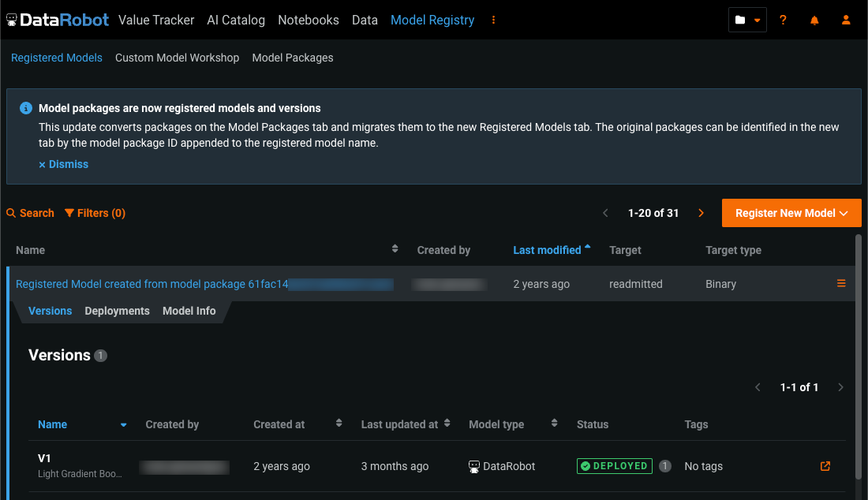Image resolution: width=868 pixels, height=500 pixels.
Task: Open the help question mark icon
Action: [x=783, y=20]
